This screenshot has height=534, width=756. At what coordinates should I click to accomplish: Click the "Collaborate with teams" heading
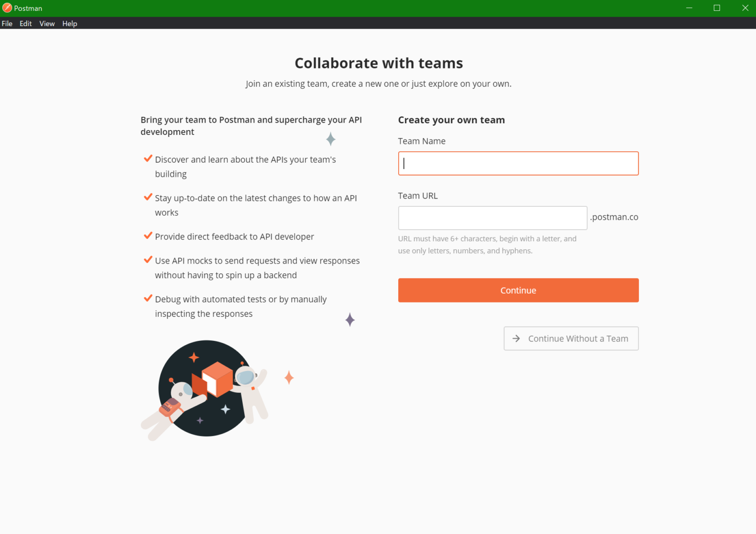[x=378, y=63]
